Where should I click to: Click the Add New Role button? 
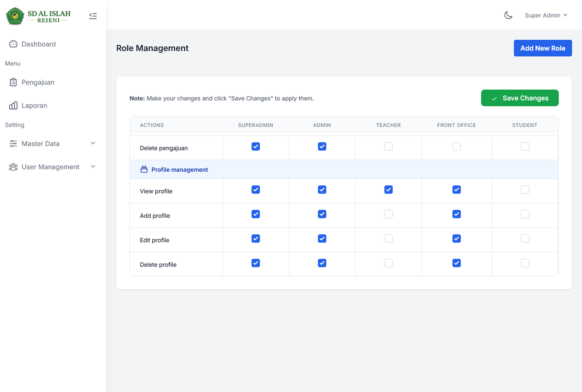543,48
